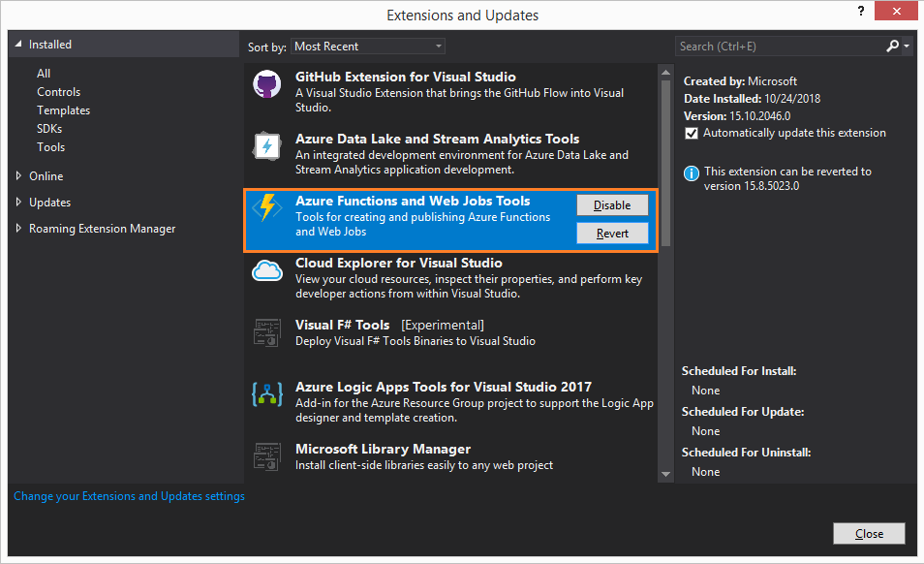The width and height of the screenshot is (924, 564).
Task: Collapse the Installed category
Action: [17, 45]
